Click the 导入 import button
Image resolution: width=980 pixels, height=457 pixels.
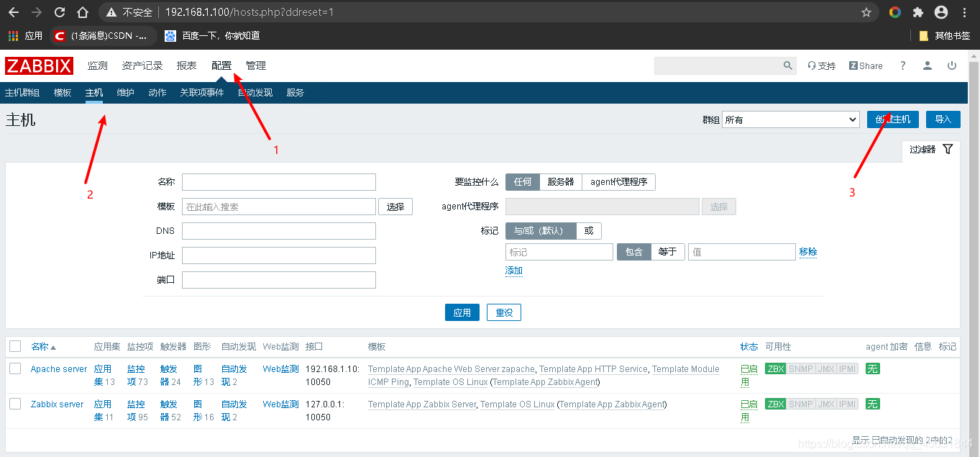tap(943, 119)
